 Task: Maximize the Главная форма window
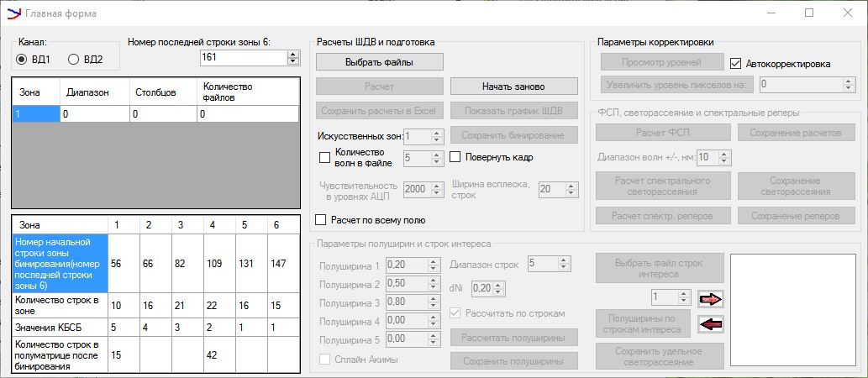click(x=809, y=13)
